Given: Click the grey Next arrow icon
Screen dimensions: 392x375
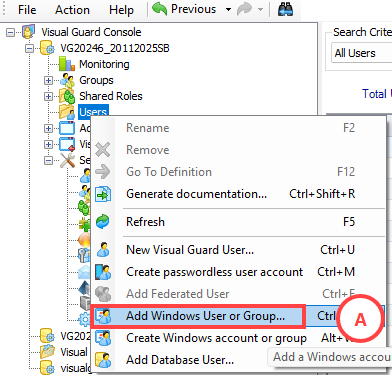Looking at the screenshot, I should [244, 9].
